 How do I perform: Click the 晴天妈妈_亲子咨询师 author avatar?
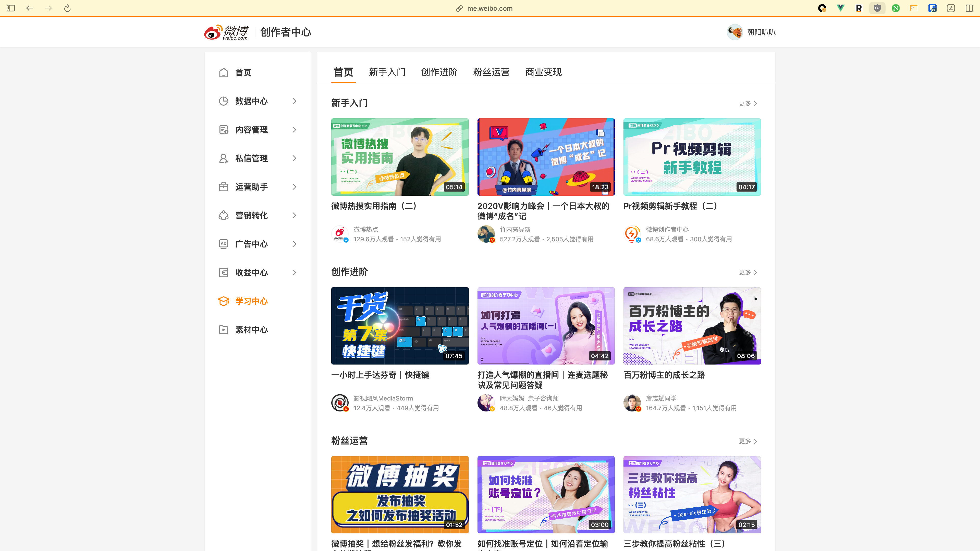486,403
